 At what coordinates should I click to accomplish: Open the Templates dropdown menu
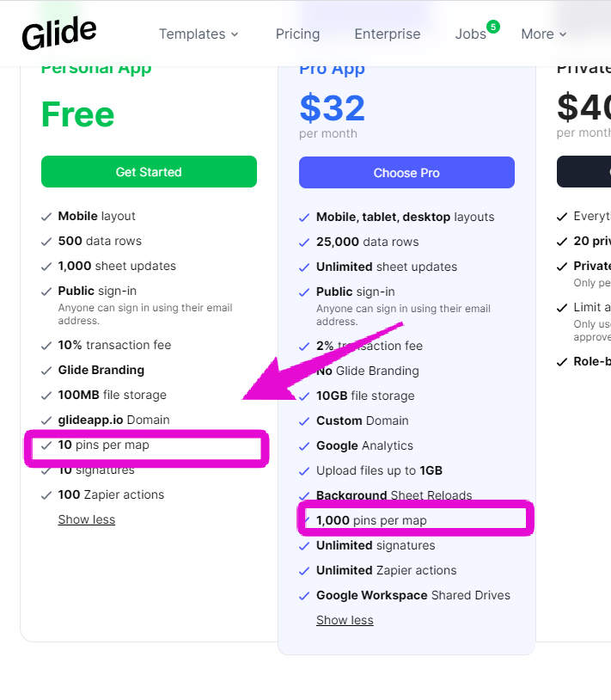pyautogui.click(x=199, y=34)
